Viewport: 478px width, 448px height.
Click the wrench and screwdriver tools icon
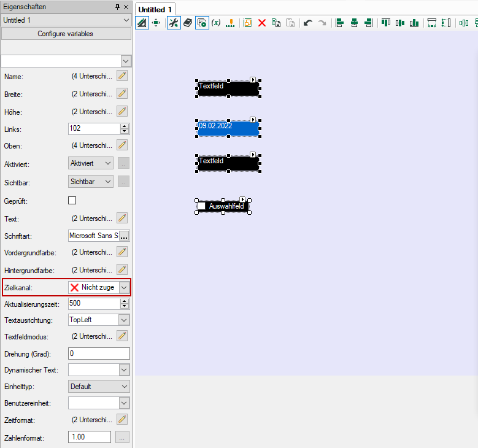(x=174, y=23)
